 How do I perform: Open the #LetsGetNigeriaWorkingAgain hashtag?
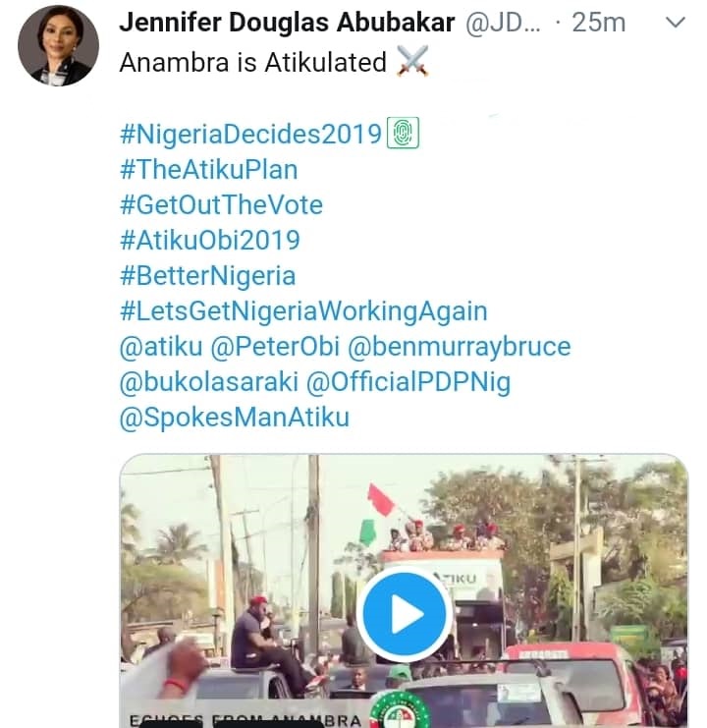point(302,311)
